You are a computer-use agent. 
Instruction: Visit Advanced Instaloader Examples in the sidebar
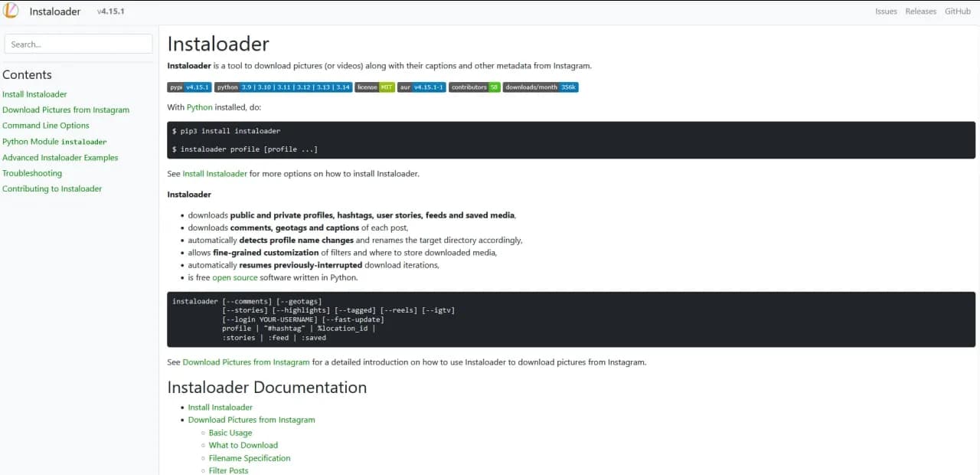pyautogui.click(x=60, y=157)
